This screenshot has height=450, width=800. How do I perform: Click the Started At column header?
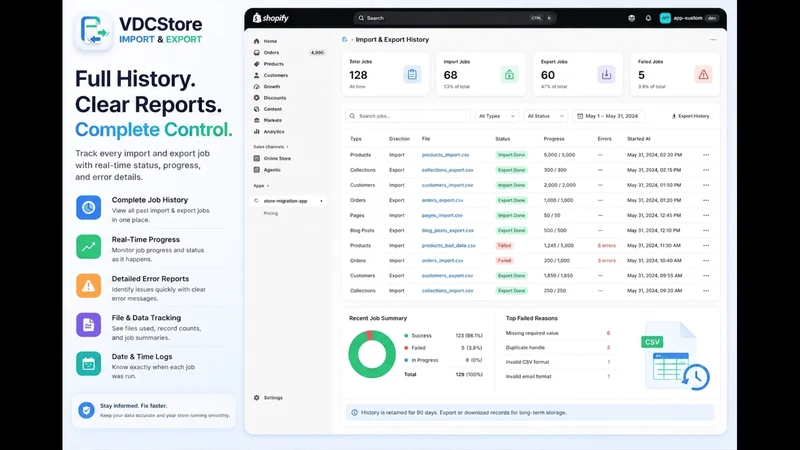[x=639, y=139]
